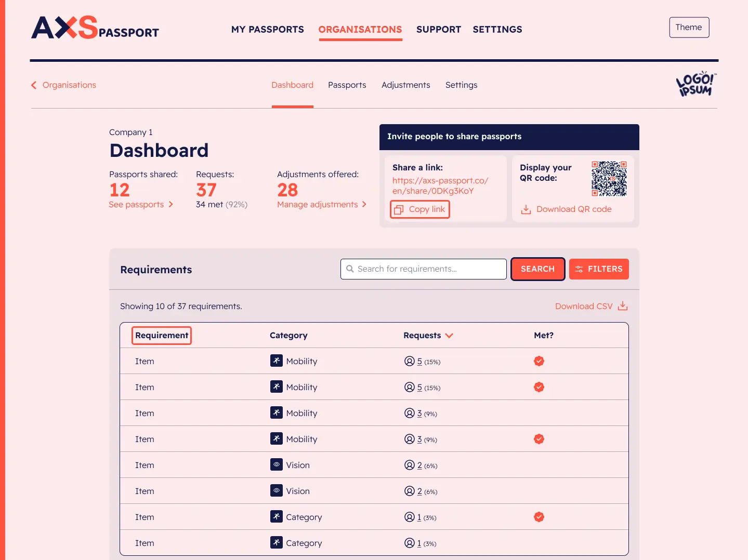Click the Met badge in first row
The height and width of the screenshot is (560, 748).
(x=539, y=361)
